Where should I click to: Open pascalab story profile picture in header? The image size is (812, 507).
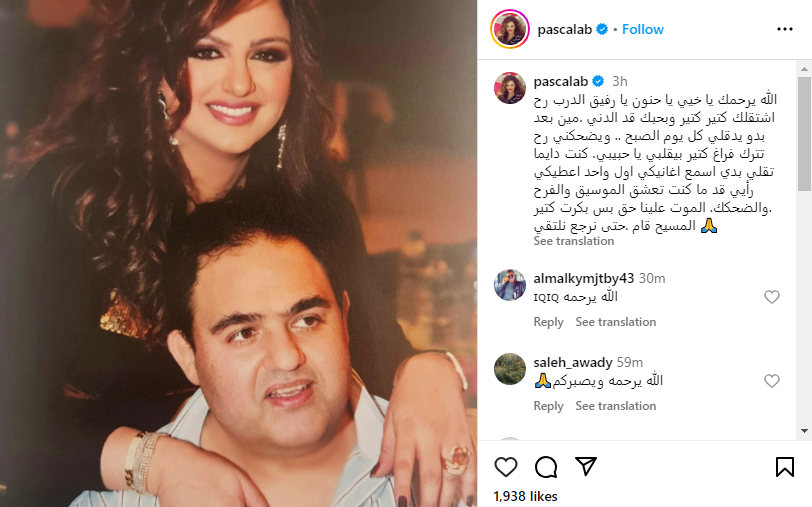coord(510,29)
